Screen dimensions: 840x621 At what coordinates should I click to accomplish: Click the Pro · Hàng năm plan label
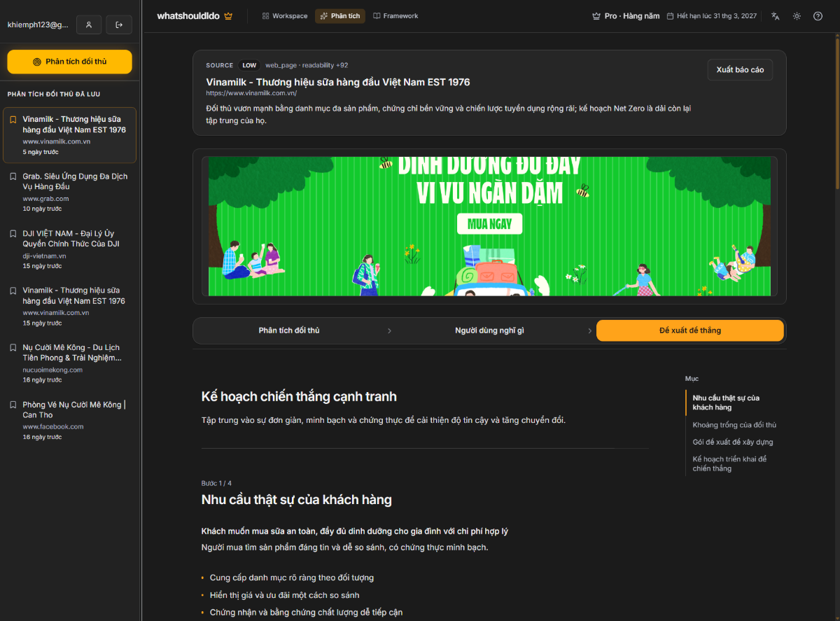tap(632, 16)
